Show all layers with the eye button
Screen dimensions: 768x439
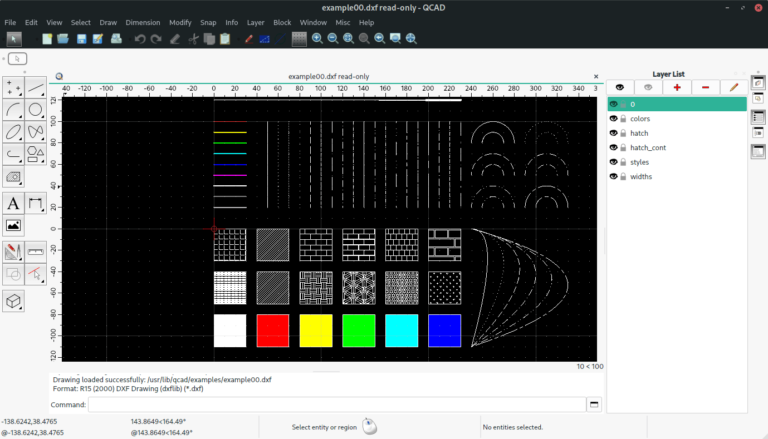tap(620, 88)
